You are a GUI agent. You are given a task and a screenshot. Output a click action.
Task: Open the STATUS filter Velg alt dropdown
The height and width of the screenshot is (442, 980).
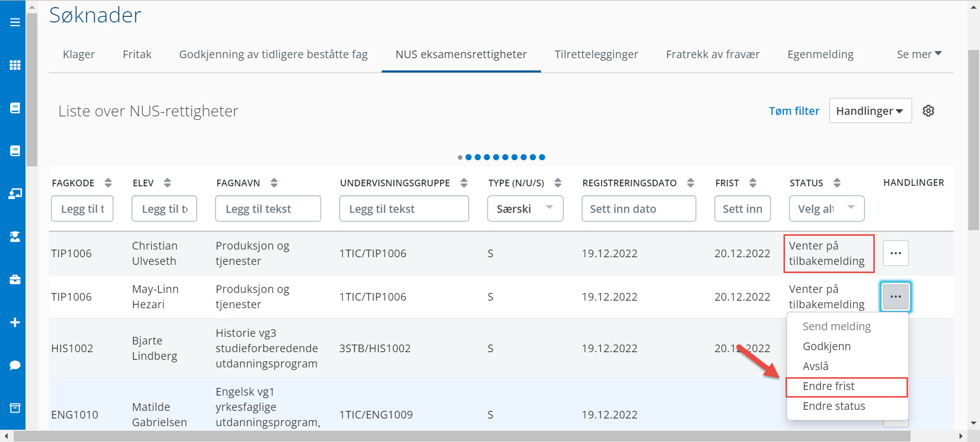826,209
